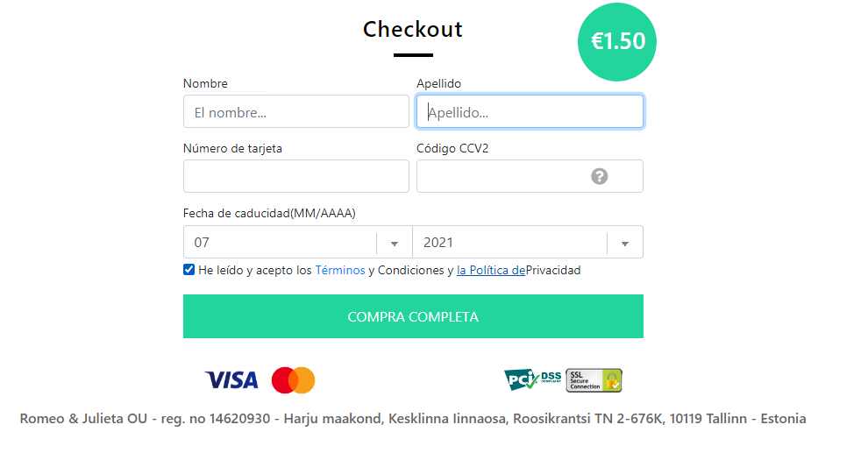Click the year 2021 dropdown arrow
868x453 pixels.
click(625, 244)
